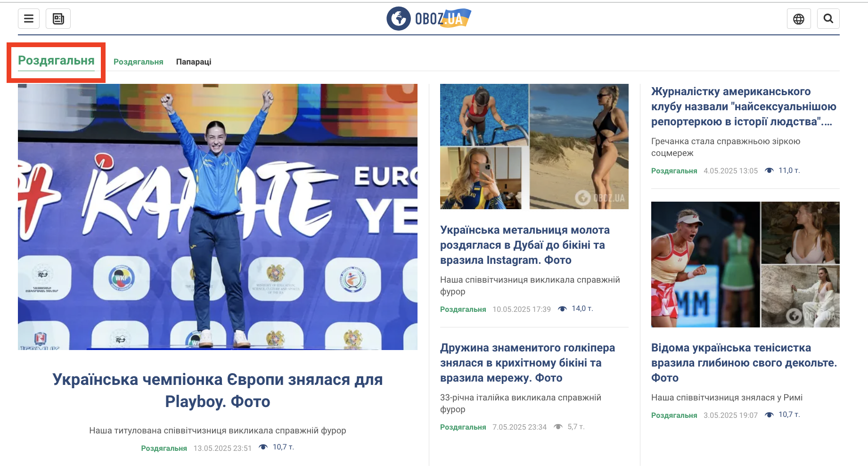Click Роздягальня label under the Dubai article
The height and width of the screenshot is (473, 868).
click(463, 309)
